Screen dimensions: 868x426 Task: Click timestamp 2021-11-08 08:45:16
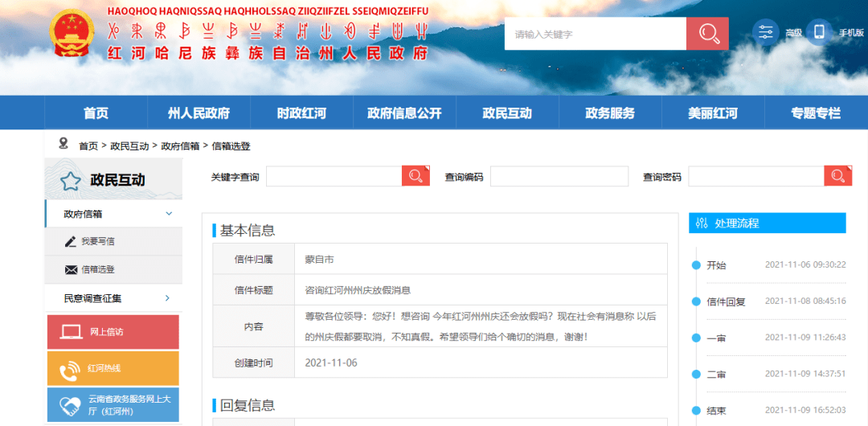(x=805, y=301)
